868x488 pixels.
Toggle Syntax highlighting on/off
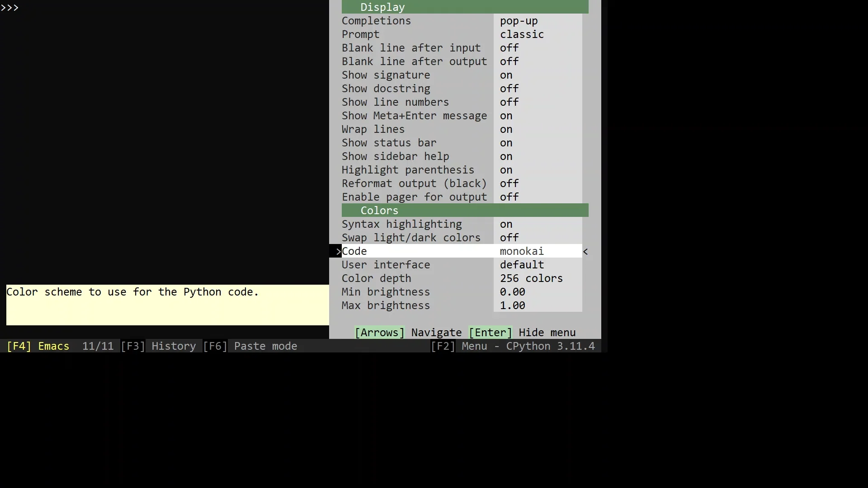506,224
